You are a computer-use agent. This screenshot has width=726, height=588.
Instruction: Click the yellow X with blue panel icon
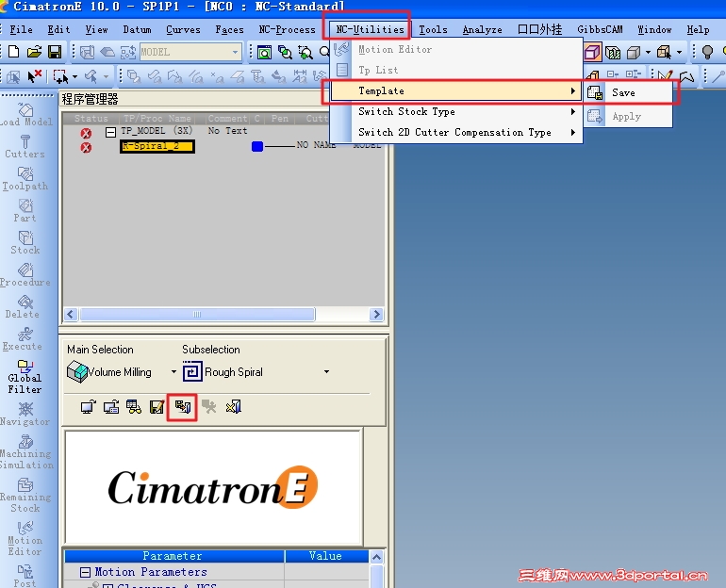[234, 407]
